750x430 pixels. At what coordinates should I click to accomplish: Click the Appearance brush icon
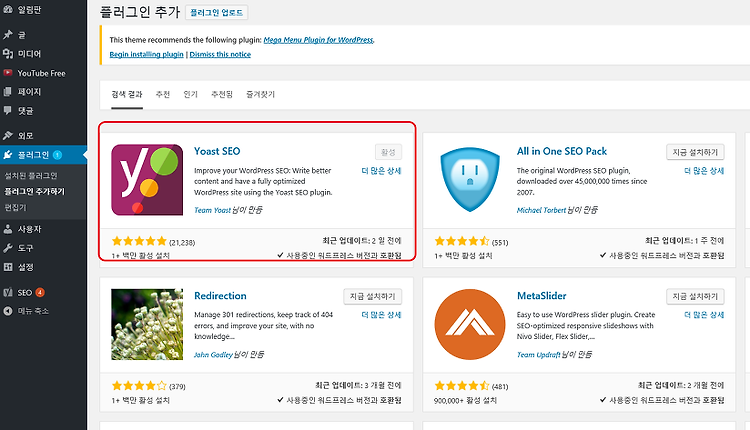coord(8,135)
